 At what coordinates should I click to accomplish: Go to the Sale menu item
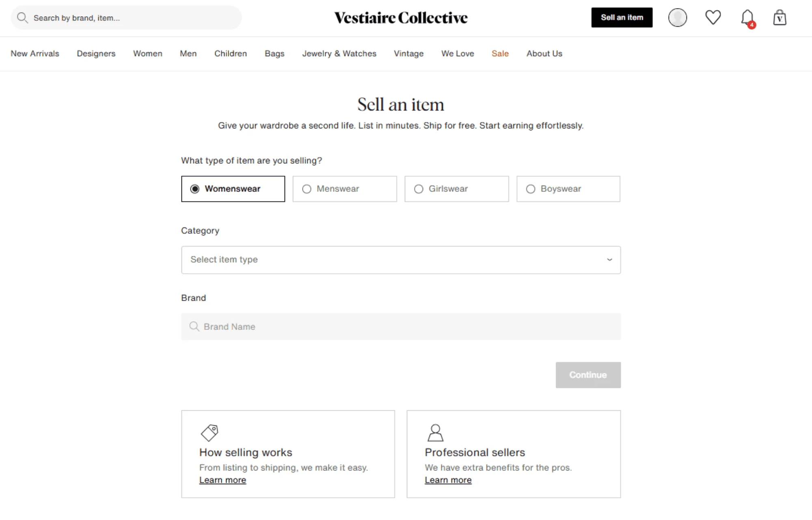500,54
